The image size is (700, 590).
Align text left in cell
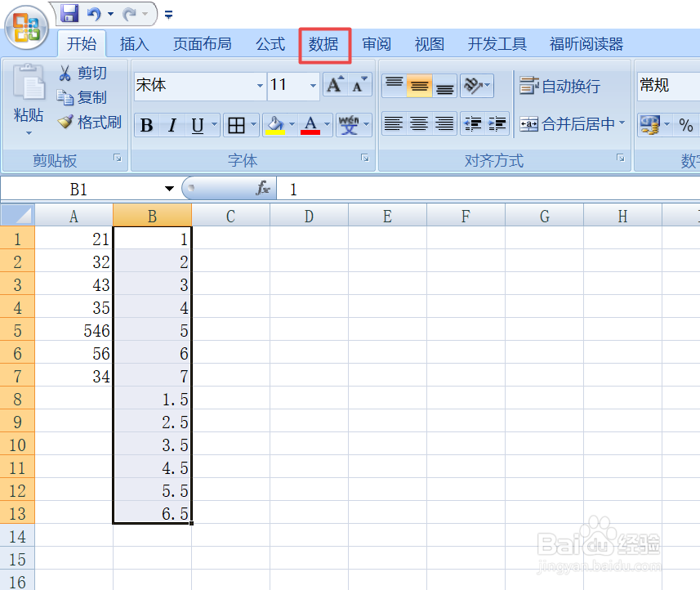394,123
